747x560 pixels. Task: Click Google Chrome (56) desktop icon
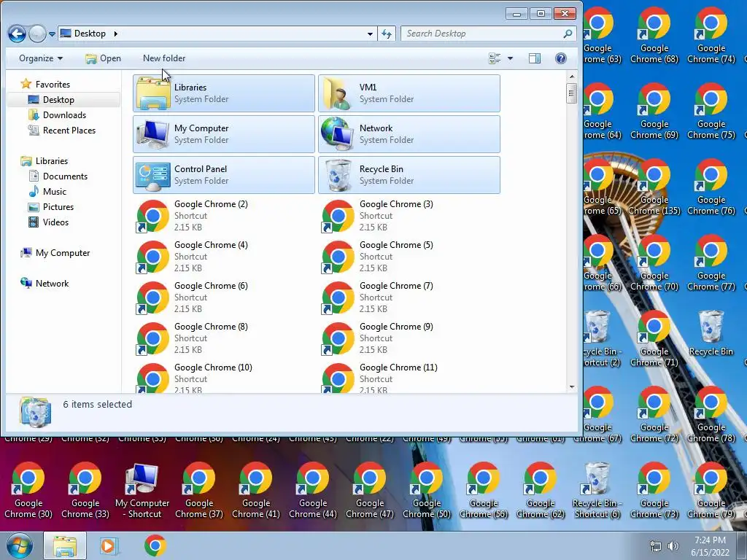[484, 491]
